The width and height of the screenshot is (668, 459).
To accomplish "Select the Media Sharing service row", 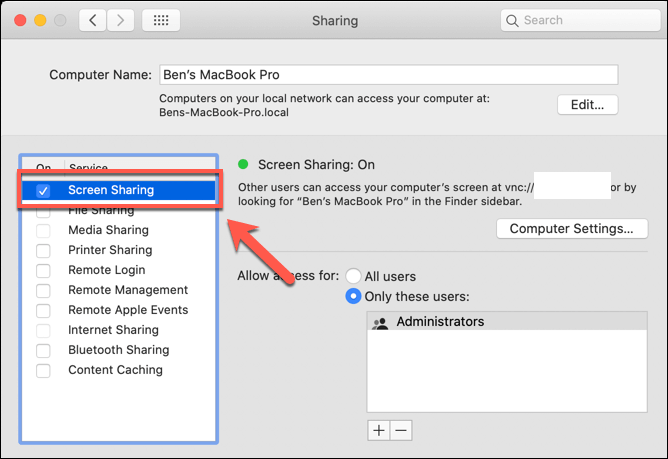I will pos(119,230).
